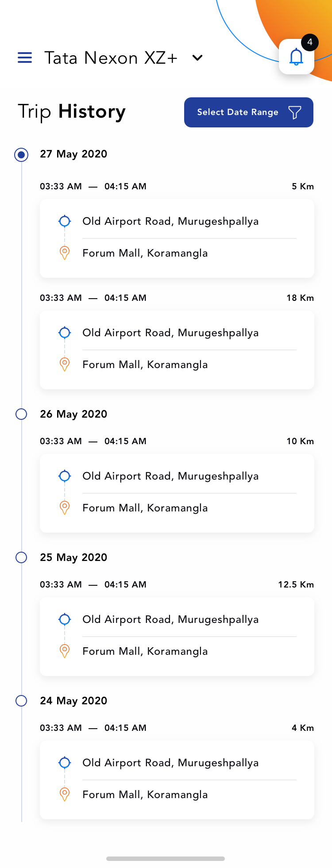Click destination pin icon in 4 Km trip
332x868 pixels.
coord(65,794)
